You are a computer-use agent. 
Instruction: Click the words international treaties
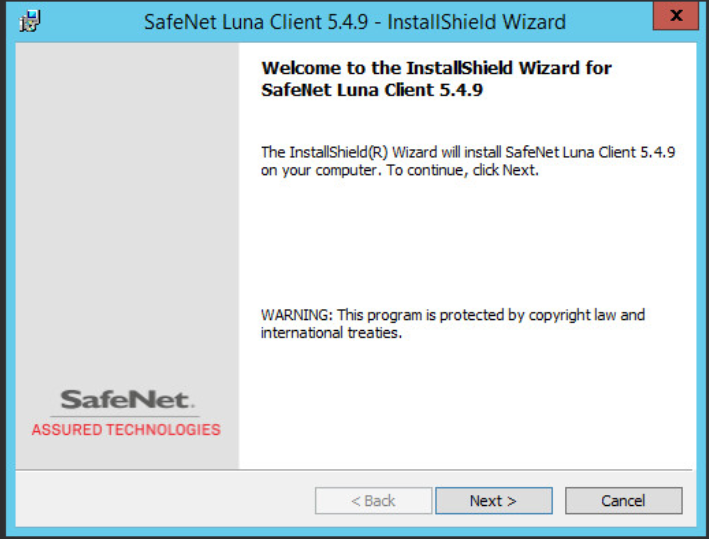pyautogui.click(x=331, y=333)
